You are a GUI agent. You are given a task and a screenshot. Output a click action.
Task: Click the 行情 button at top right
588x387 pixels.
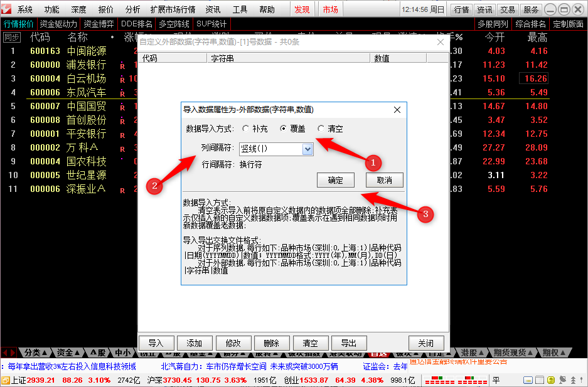(462, 9)
